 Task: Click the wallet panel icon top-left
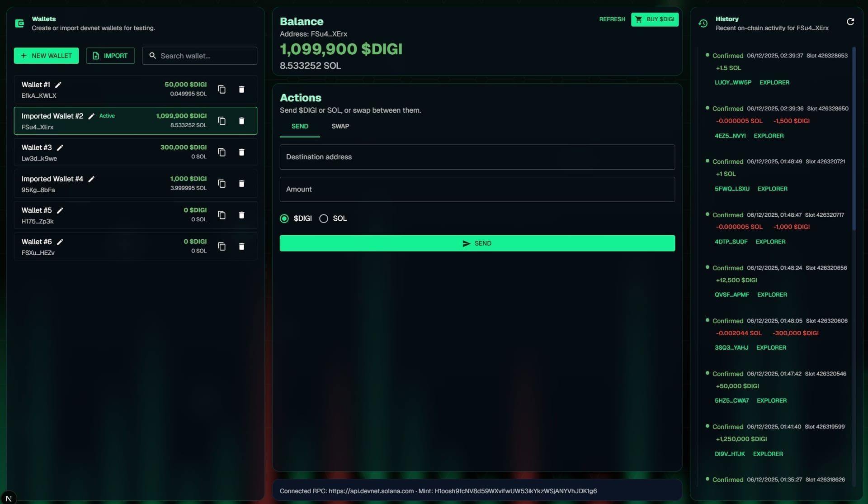point(19,23)
